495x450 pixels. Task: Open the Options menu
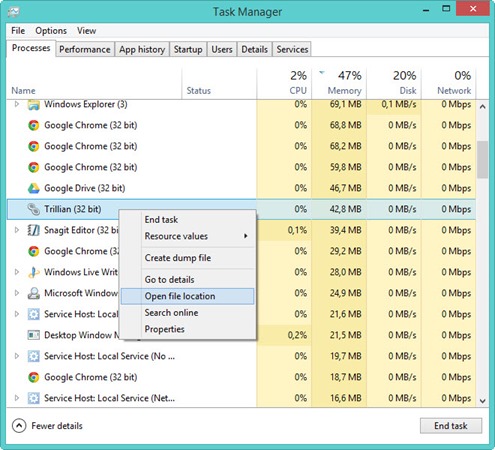coord(51,31)
